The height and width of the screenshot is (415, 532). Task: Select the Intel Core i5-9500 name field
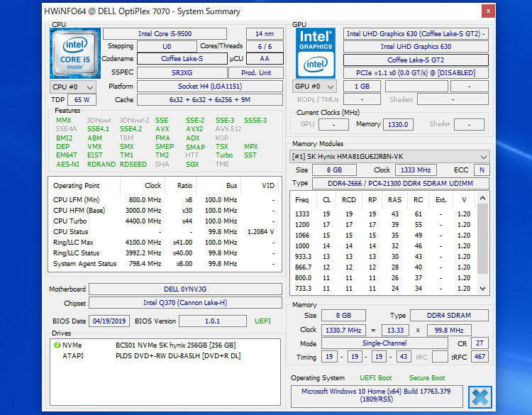165,34
